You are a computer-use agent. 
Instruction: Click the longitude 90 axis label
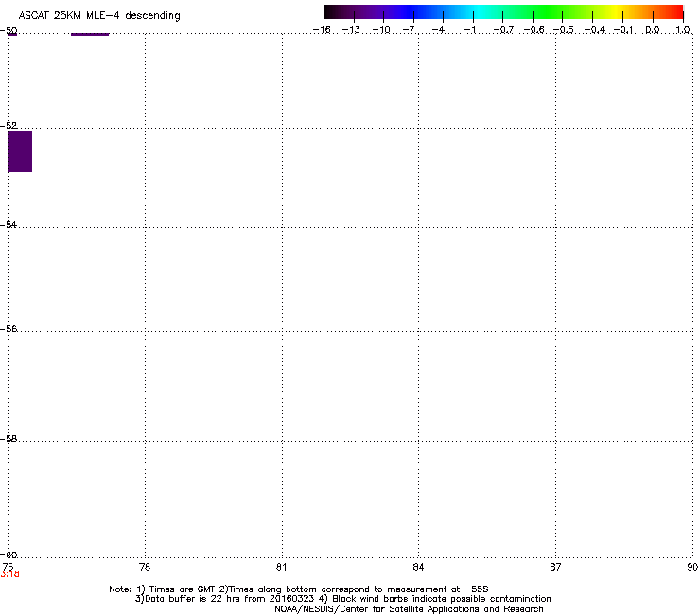pos(692,567)
